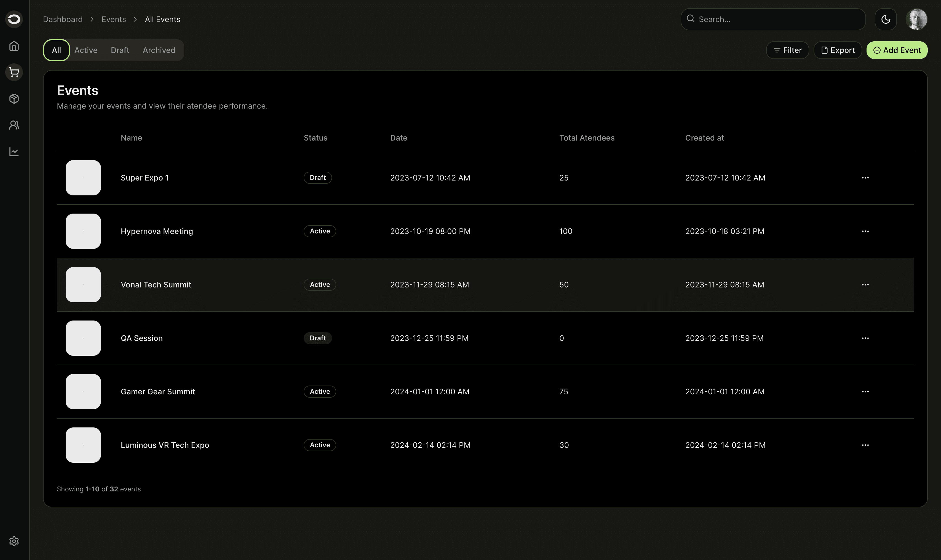Click the Active badge for Gamer Gear Summit

[x=320, y=392]
